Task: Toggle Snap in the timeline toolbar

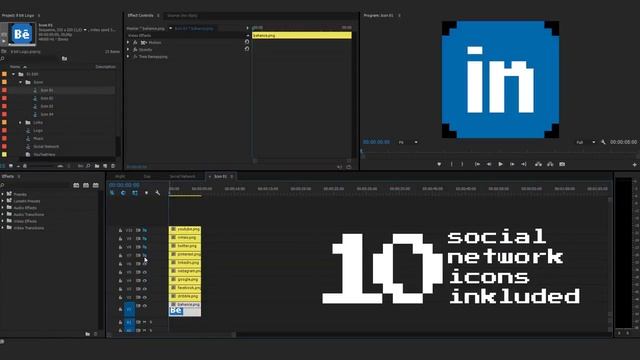Action: coord(123,193)
